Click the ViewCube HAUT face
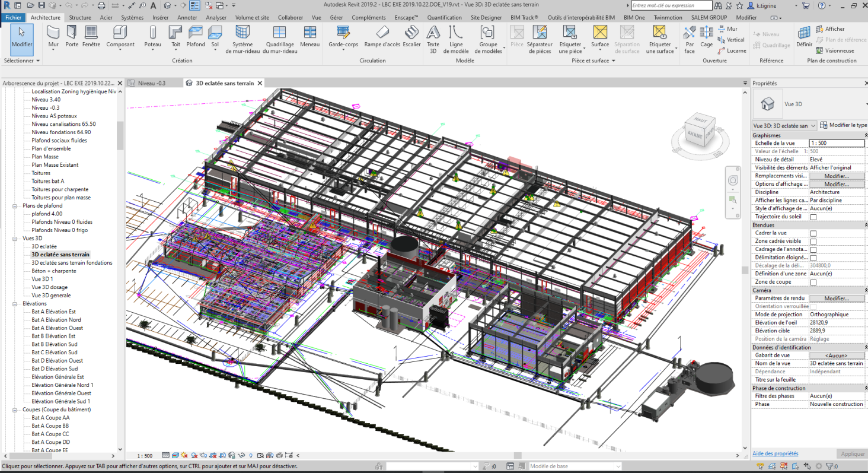 (x=700, y=120)
